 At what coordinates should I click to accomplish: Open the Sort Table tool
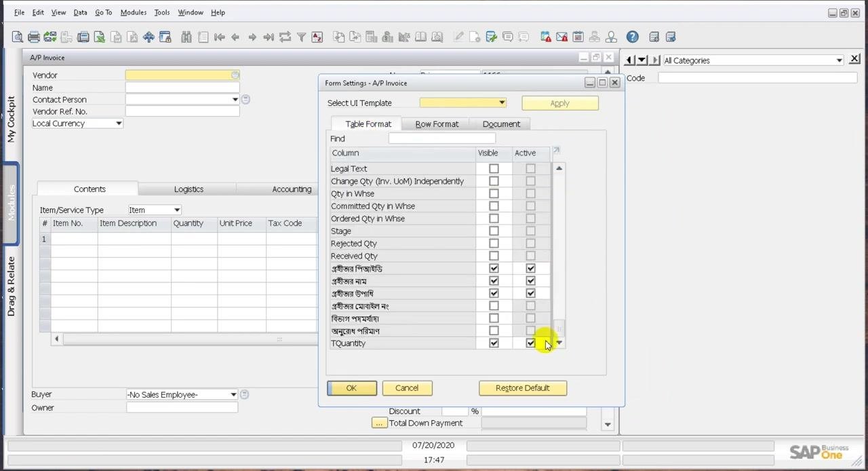coord(317,37)
